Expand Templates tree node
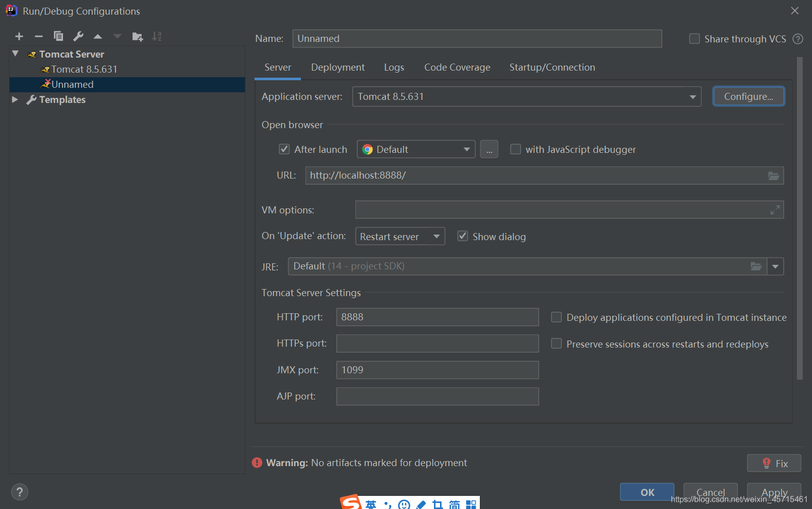812x509 pixels. point(15,99)
